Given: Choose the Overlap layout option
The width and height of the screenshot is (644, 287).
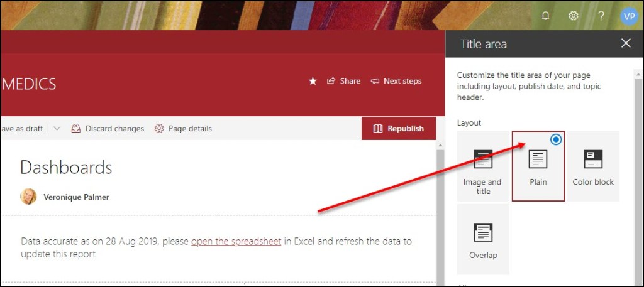Looking at the screenshot, I should point(483,239).
